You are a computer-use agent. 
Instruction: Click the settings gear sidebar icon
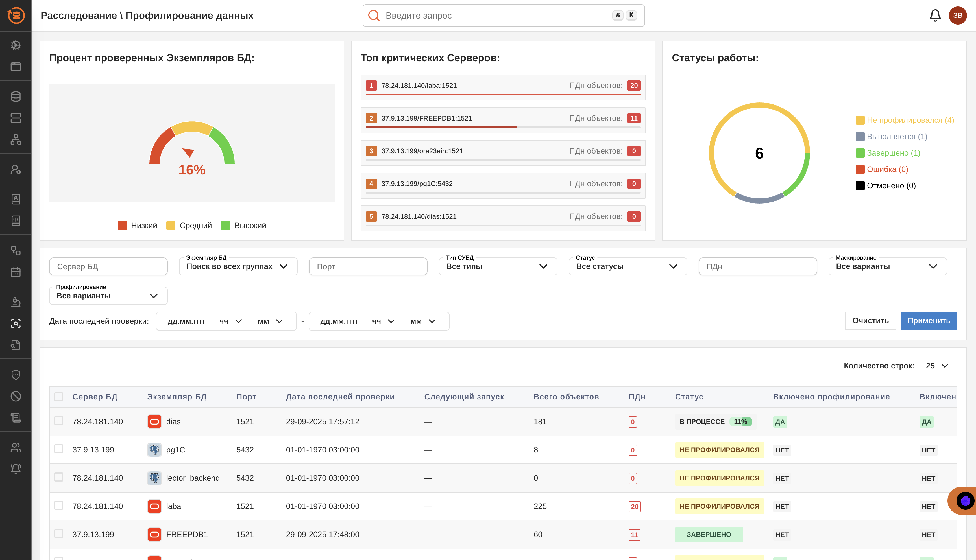point(16,45)
